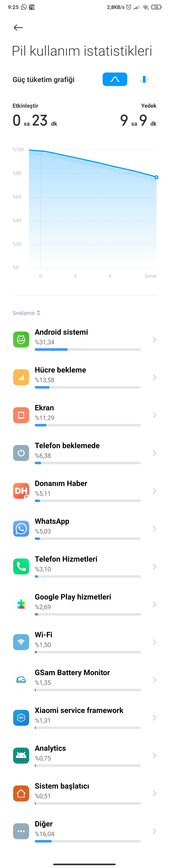Tap the Ekran screen icon
The image size is (169, 868).
click(x=21, y=415)
